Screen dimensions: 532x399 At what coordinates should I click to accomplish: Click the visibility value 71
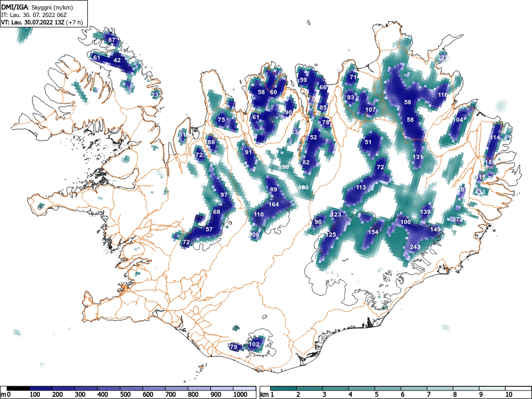point(354,77)
